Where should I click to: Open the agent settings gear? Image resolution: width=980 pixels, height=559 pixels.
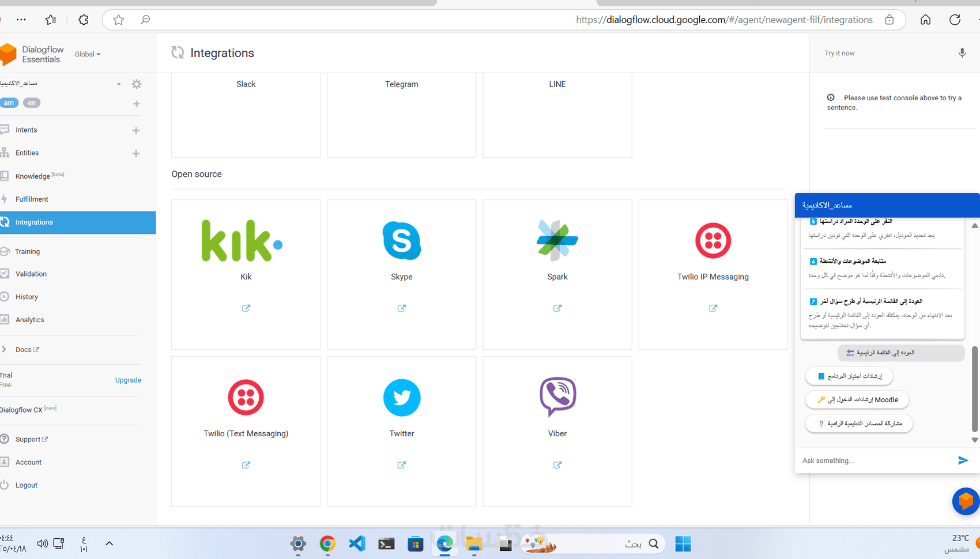pos(137,84)
